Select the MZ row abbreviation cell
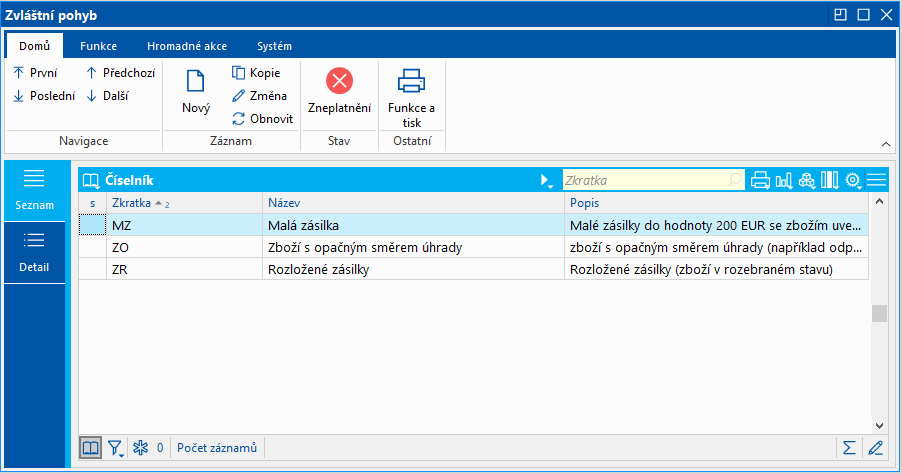Image resolution: width=902 pixels, height=474 pixels. pos(185,225)
